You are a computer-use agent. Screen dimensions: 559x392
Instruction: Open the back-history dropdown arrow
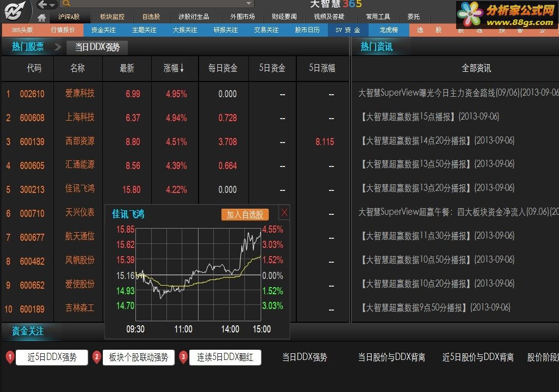coord(52,5)
